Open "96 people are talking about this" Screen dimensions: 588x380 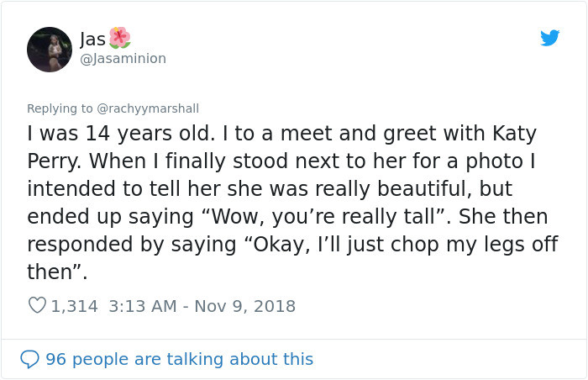[179, 359]
